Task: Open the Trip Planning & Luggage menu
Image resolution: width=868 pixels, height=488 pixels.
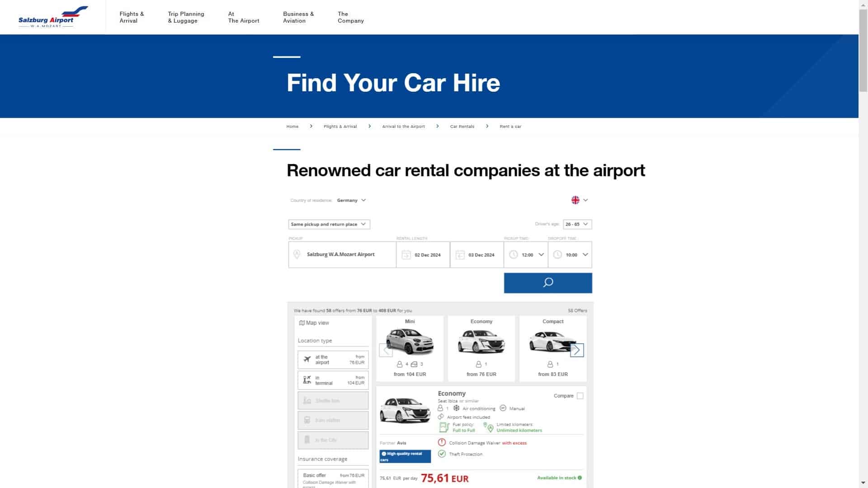Action: click(186, 17)
